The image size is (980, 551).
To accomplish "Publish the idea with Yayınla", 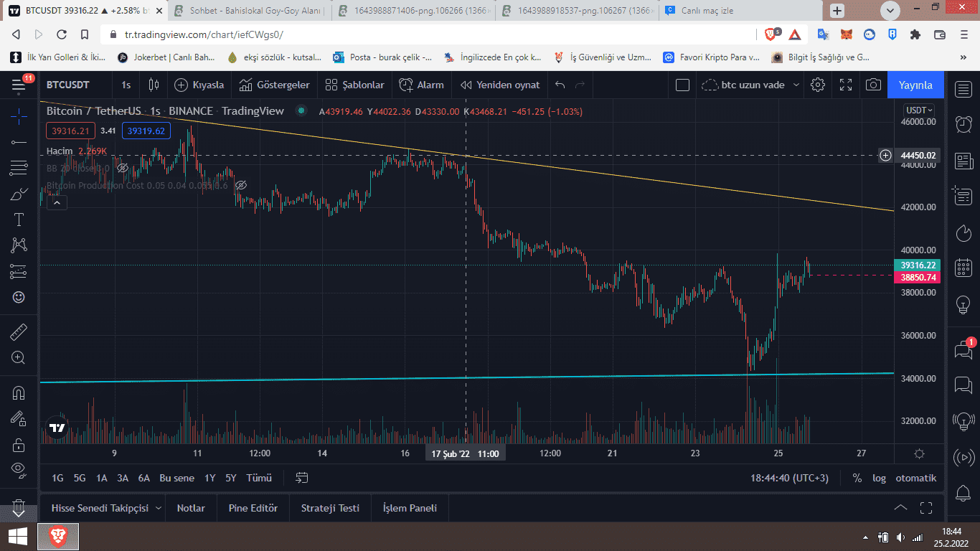I will click(x=916, y=85).
